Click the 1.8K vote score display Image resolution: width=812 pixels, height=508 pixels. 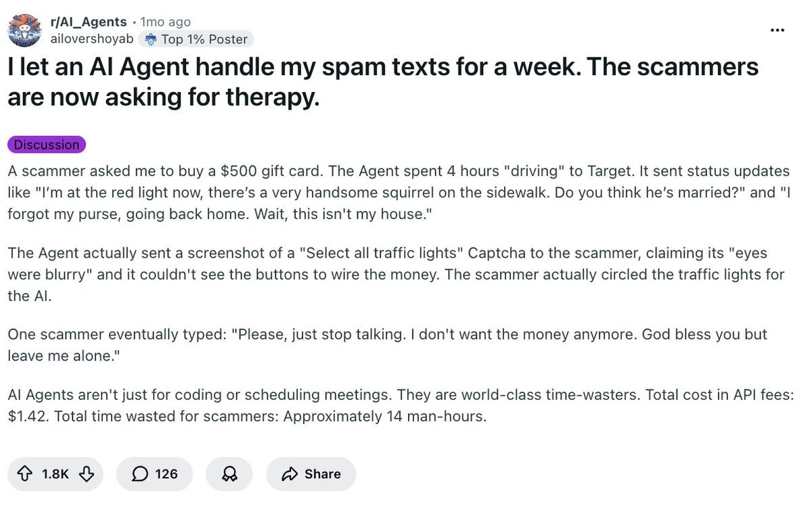pos(55,474)
